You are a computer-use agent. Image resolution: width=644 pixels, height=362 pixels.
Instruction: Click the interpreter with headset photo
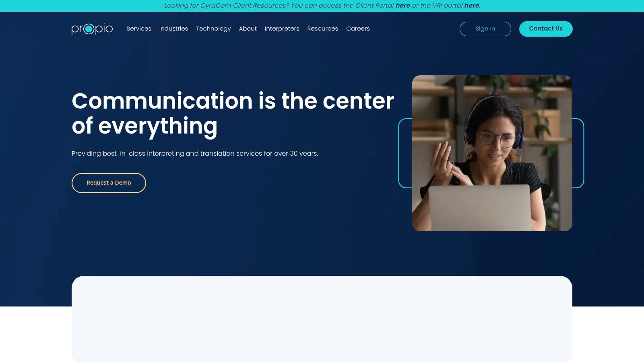click(492, 153)
